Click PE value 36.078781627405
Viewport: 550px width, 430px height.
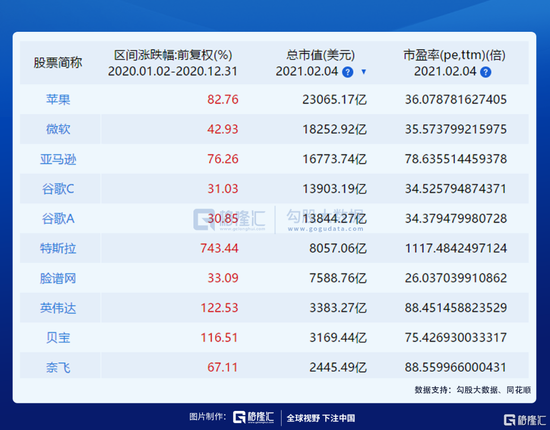pyautogui.click(x=456, y=100)
